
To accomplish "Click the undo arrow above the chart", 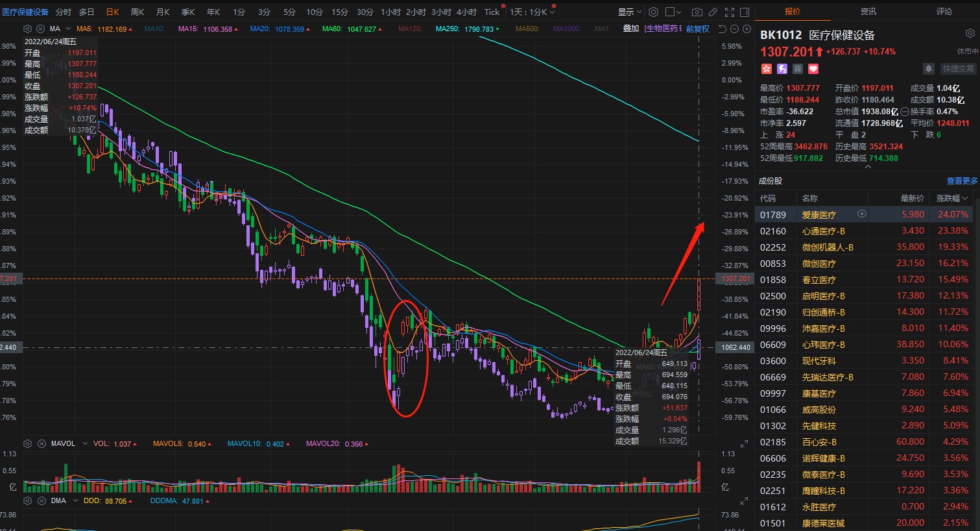I will pos(723,29).
